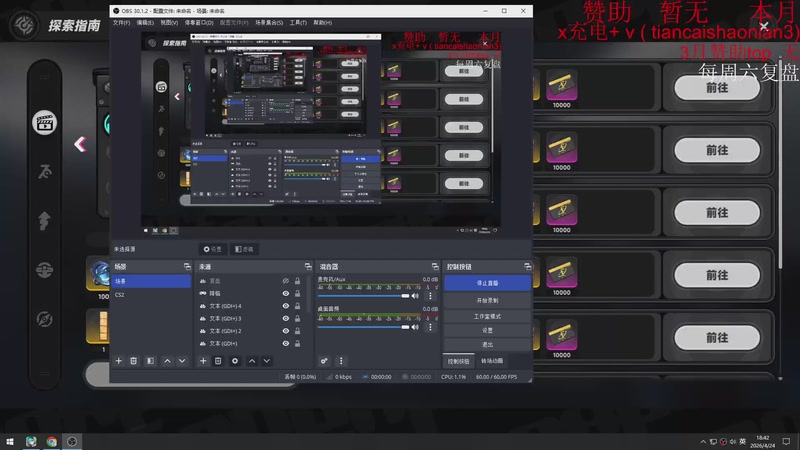Move scene down with arrow
The width and height of the screenshot is (800, 450).
point(182,361)
